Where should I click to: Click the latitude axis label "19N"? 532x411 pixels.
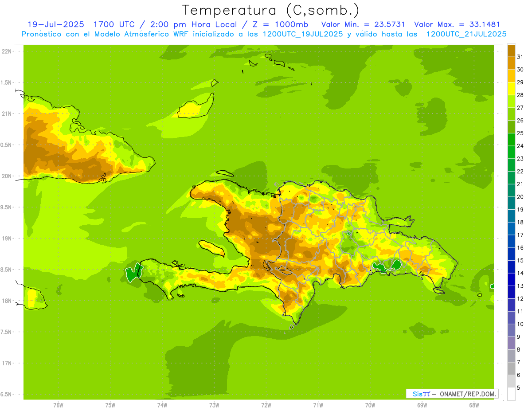pos(6,239)
